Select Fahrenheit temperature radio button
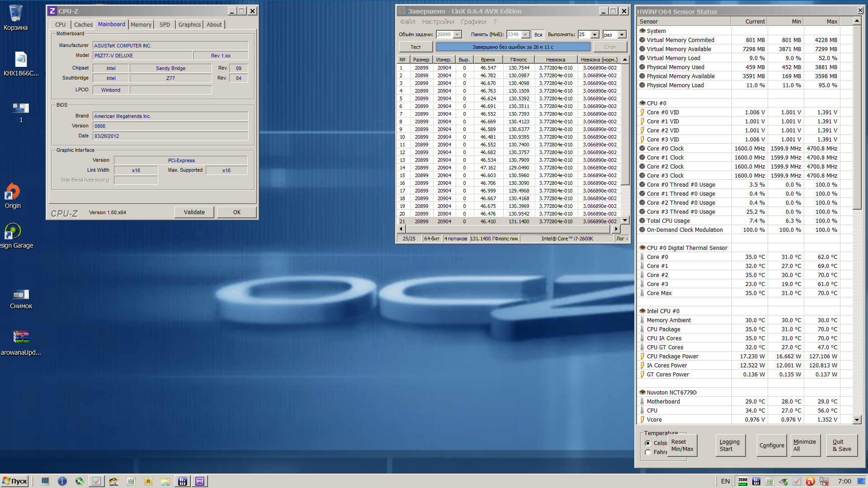Viewport: 868px width, 488px height. pos(648,452)
